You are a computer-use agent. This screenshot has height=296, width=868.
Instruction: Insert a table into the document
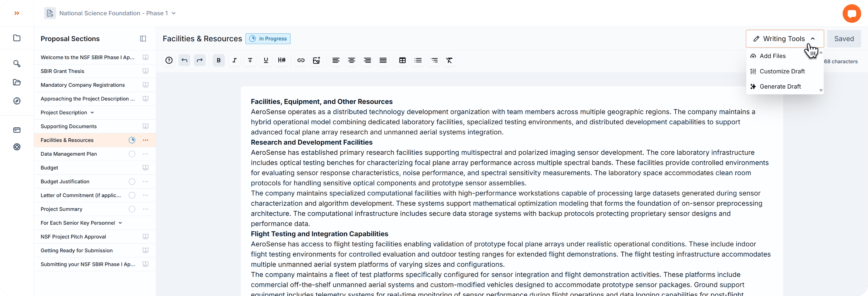402,60
